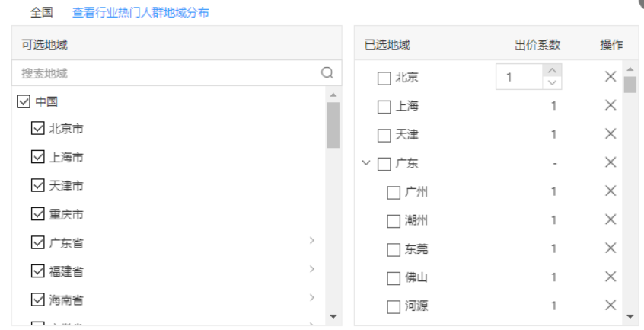Remove 广州 from selected regions

point(611,191)
